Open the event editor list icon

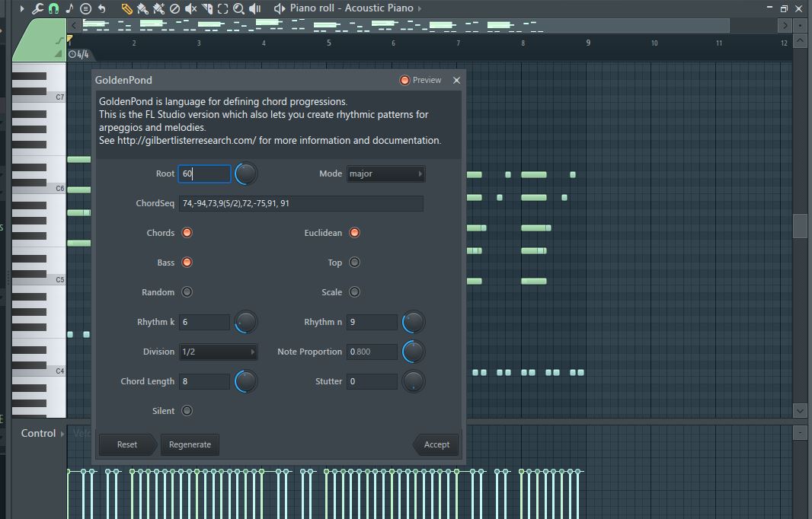tap(85, 8)
